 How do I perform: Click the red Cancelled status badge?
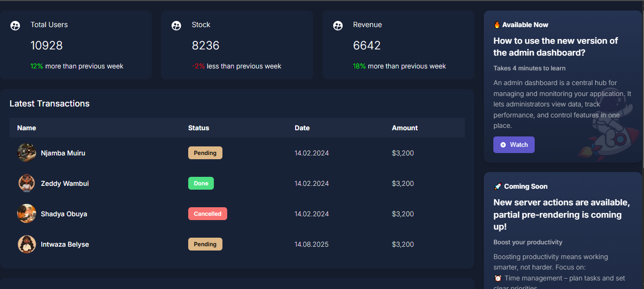pos(207,214)
